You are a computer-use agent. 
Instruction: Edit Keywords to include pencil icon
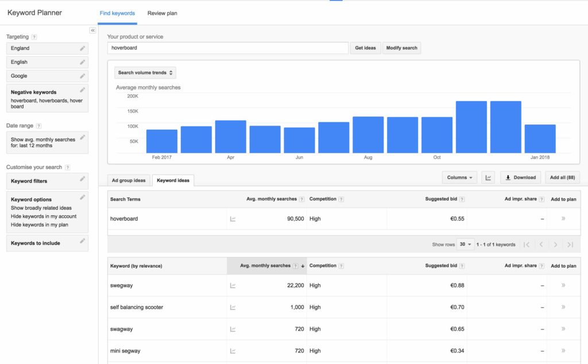83,241
